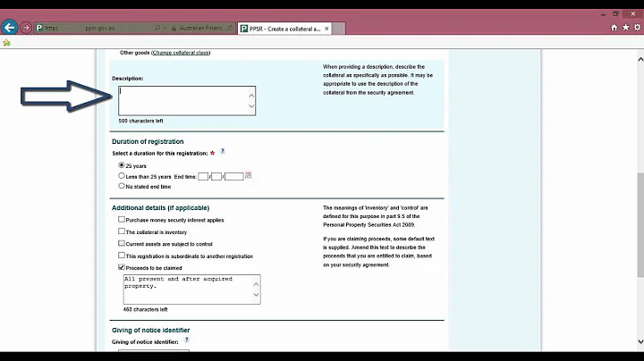The image size is (644, 361).
Task: Click the '460 characters left' text
Action: point(146,310)
